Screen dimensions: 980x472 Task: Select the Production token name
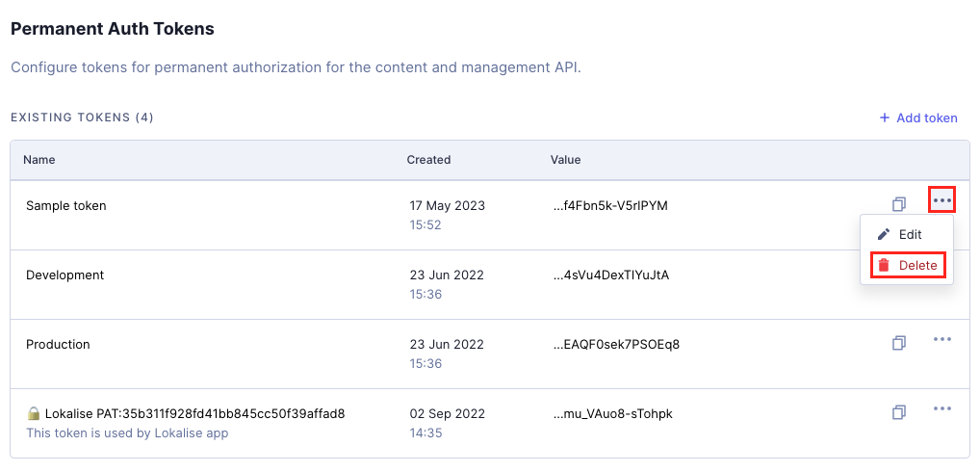pyautogui.click(x=58, y=344)
